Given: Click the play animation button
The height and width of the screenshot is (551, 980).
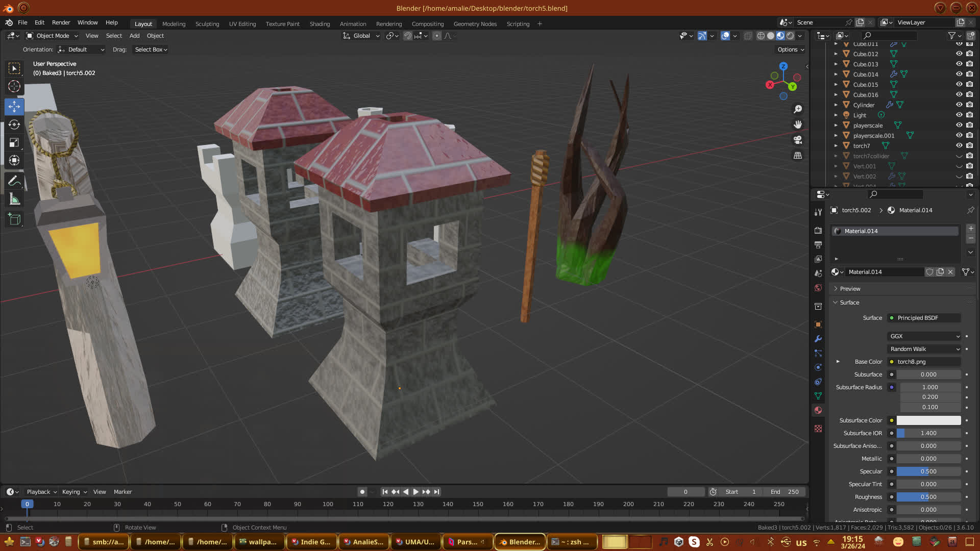Looking at the screenshot, I should point(415,492).
